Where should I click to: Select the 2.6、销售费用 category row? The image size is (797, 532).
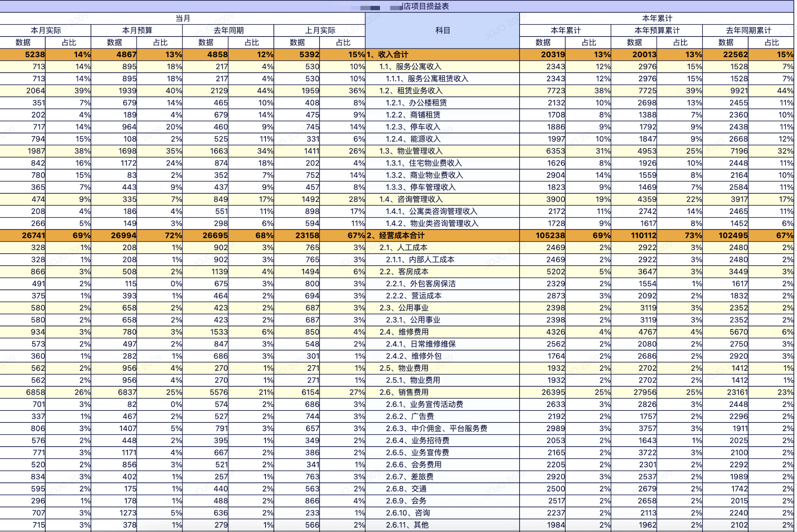coord(404,392)
